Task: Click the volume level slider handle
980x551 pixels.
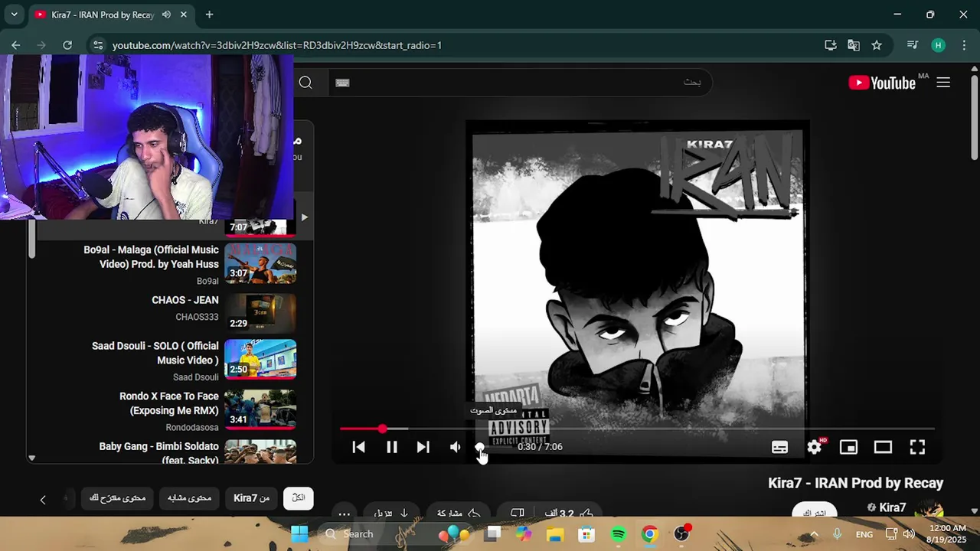Action: (479, 447)
